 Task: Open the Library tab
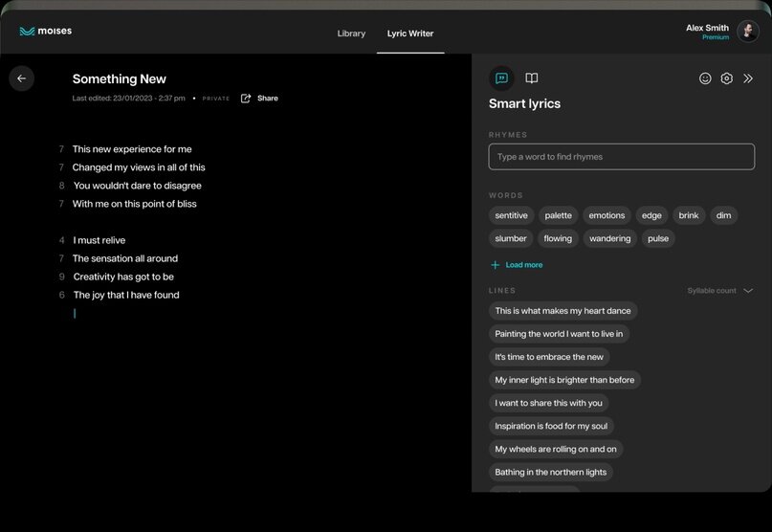[351, 33]
